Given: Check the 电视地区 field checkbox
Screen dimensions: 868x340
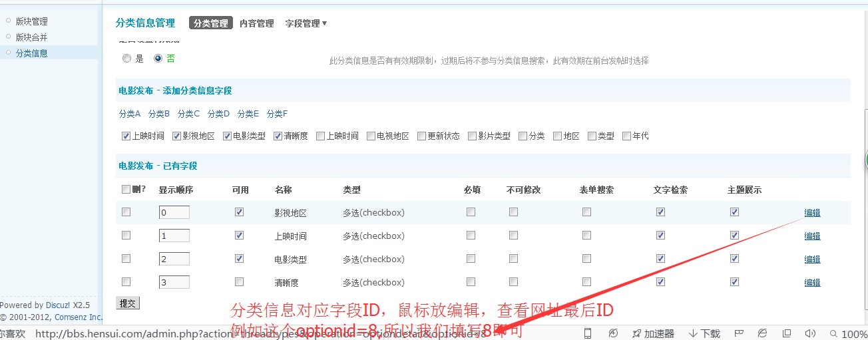Looking at the screenshot, I should pos(371,136).
